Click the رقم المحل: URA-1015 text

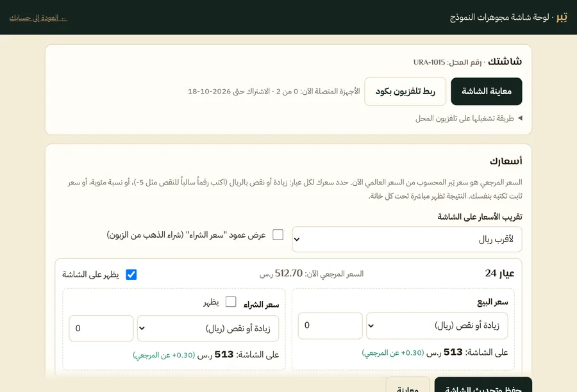point(447,62)
